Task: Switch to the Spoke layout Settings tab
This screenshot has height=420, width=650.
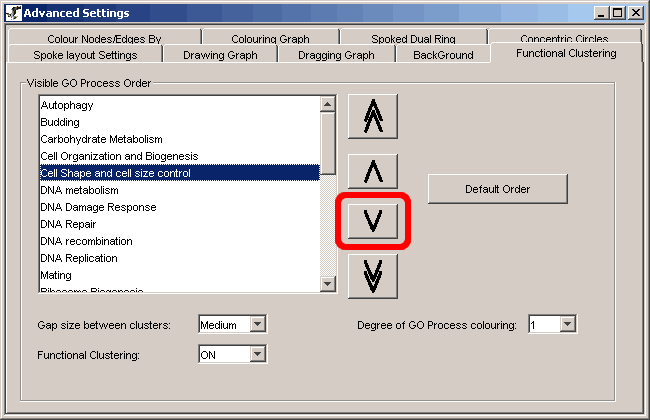Action: (85, 55)
